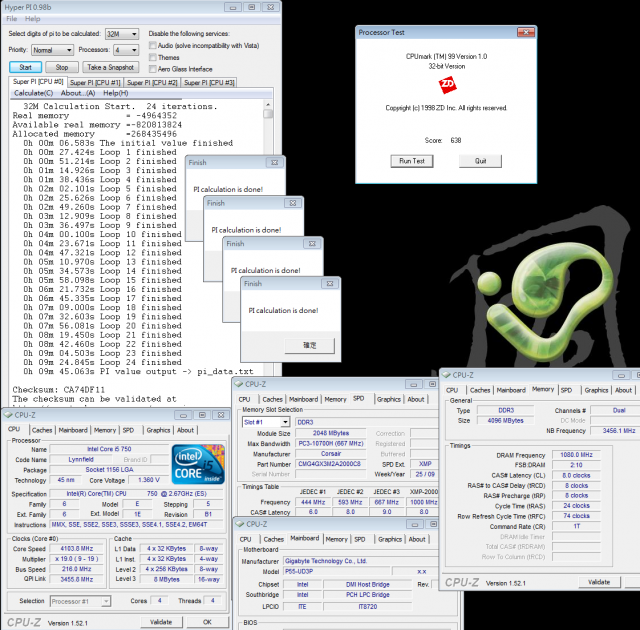Open the Slot #1 dropdown in CPU-Z SPD
This screenshot has height=630, width=640.
click(266, 422)
